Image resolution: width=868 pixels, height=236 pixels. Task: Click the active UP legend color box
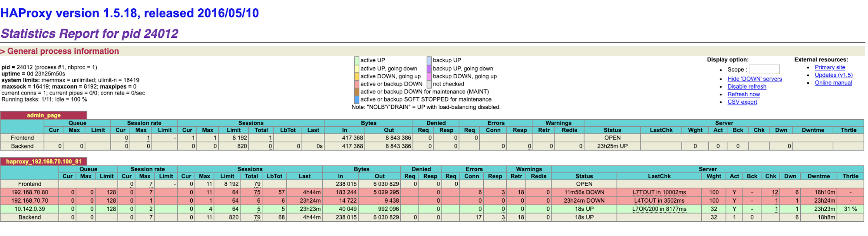click(356, 61)
